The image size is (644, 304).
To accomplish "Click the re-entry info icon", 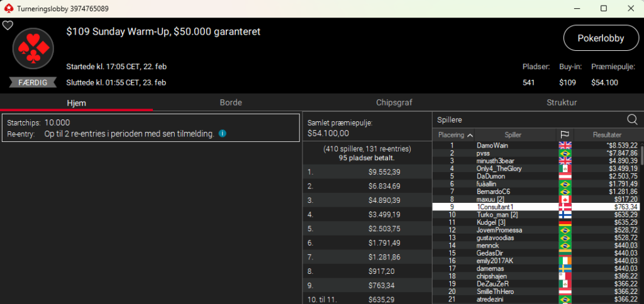I will coord(223,134).
